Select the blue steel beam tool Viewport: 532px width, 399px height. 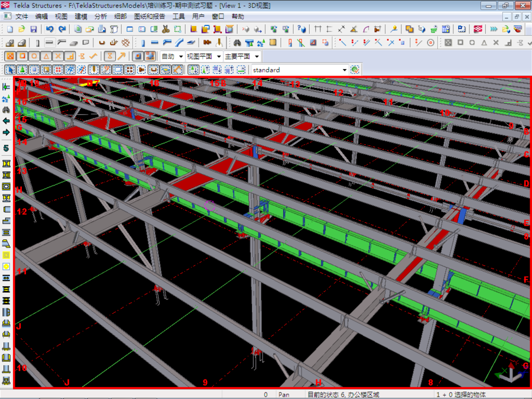pyautogui.click(x=155, y=43)
